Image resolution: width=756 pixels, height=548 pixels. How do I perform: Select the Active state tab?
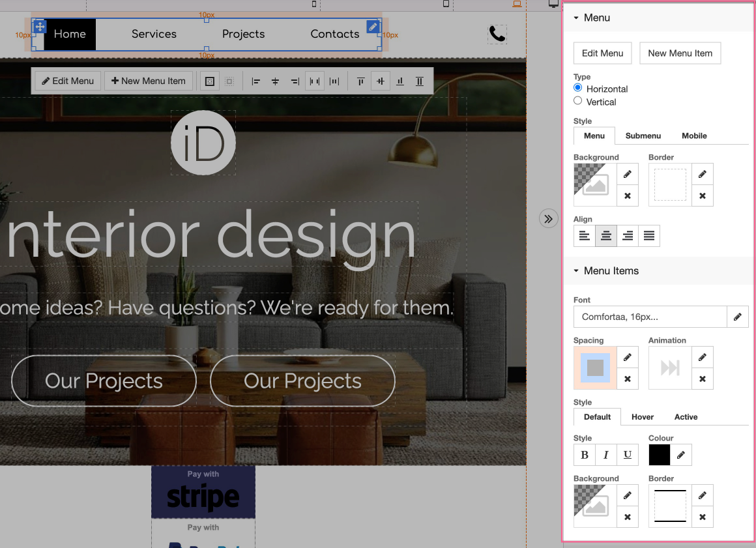(x=686, y=417)
